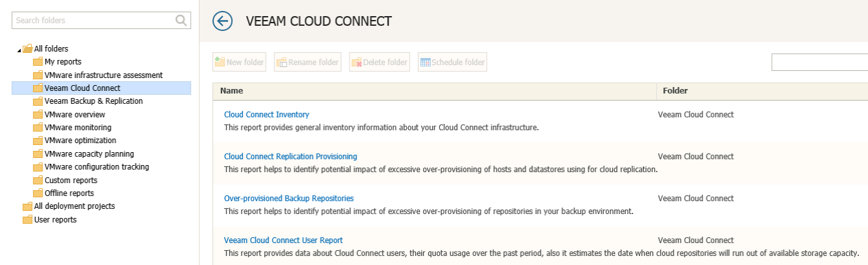868x265 pixels.
Task: Click the User reports folder icon
Action: pos(27,220)
